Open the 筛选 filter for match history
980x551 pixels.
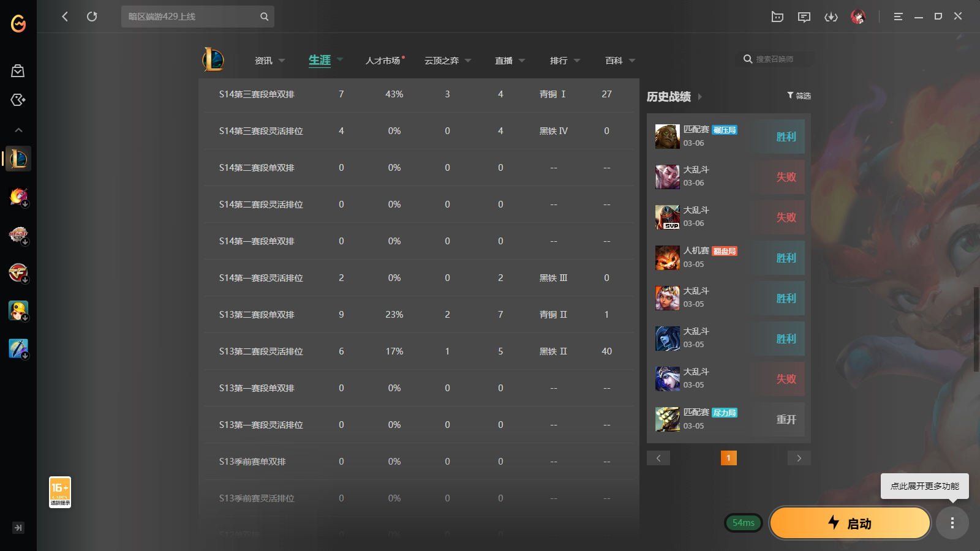pyautogui.click(x=799, y=96)
